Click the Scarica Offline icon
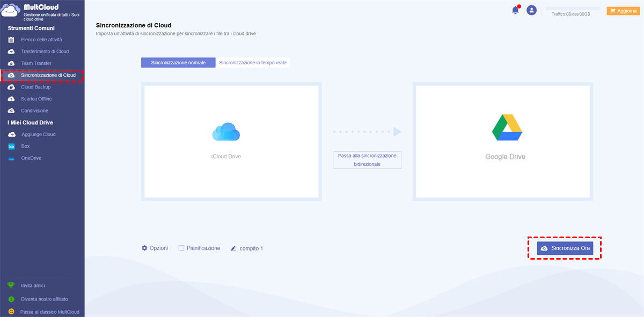Screen dimensions: 644x317 pyautogui.click(x=11, y=99)
